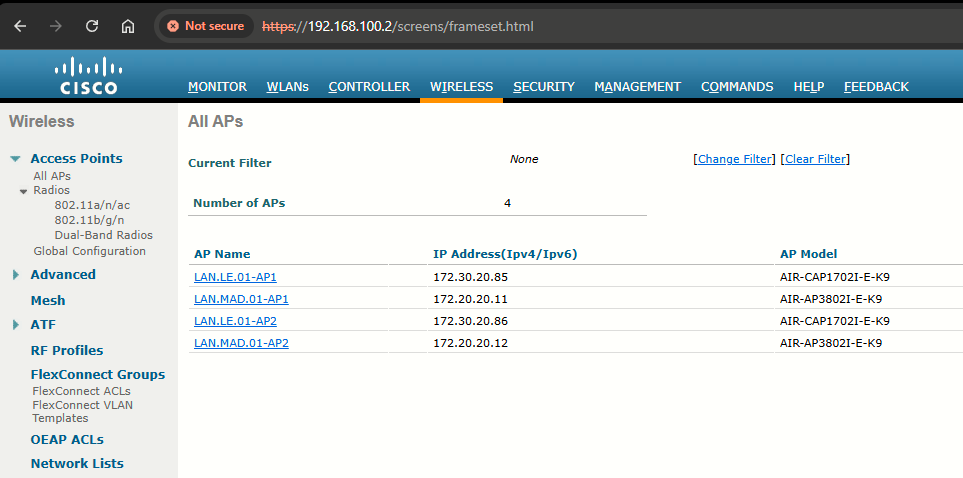Expand the Advanced section arrow
Screen dimensions: 963x478
click(x=16, y=275)
